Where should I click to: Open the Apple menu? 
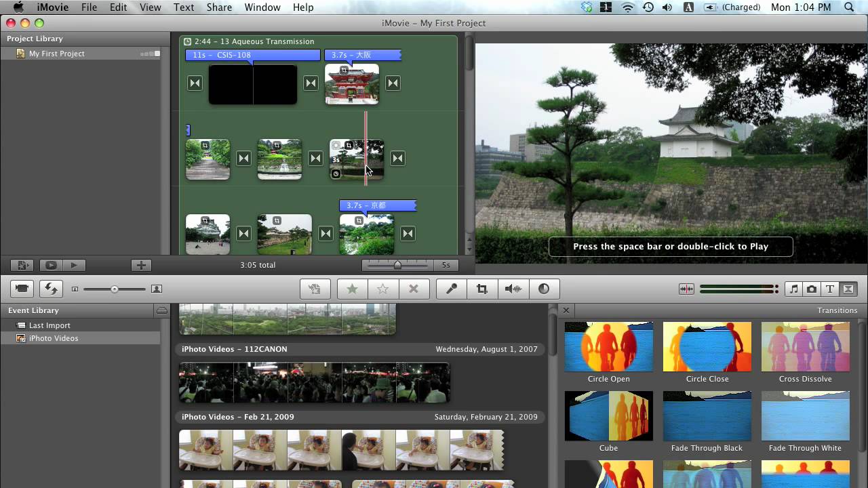18,7
